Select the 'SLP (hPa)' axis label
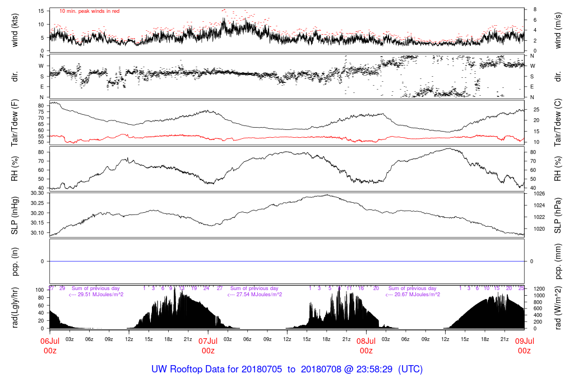 (x=558, y=216)
